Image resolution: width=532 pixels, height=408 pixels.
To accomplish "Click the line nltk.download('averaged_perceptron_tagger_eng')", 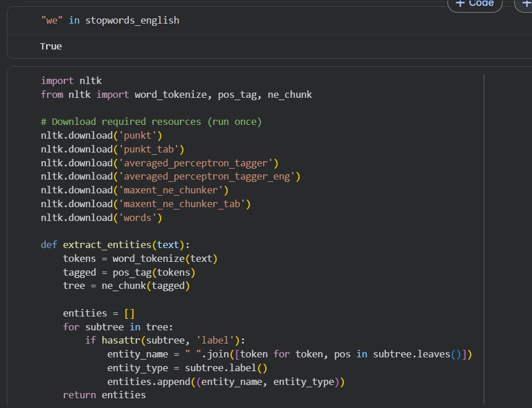I will pos(171,177).
